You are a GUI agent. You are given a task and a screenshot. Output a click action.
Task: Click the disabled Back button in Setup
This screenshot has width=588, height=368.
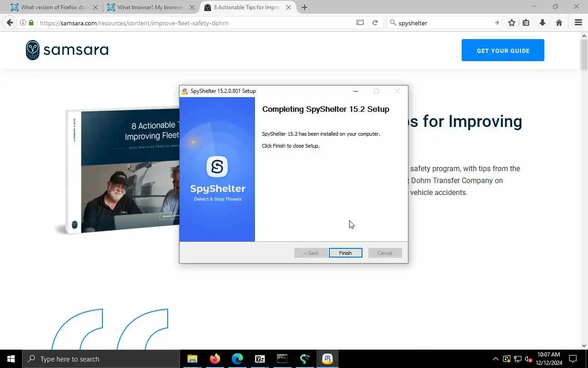pyautogui.click(x=311, y=253)
